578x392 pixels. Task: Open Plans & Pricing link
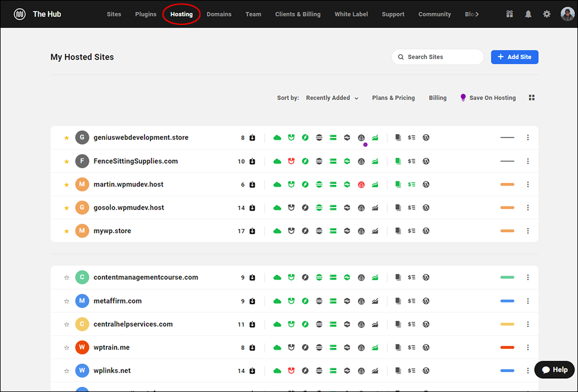393,98
